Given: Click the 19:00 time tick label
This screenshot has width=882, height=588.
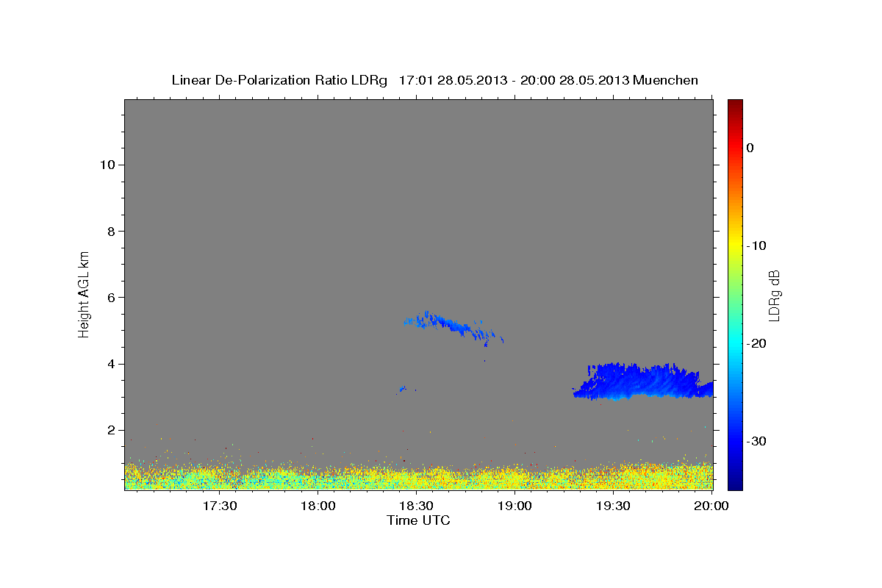Looking at the screenshot, I should [515, 506].
